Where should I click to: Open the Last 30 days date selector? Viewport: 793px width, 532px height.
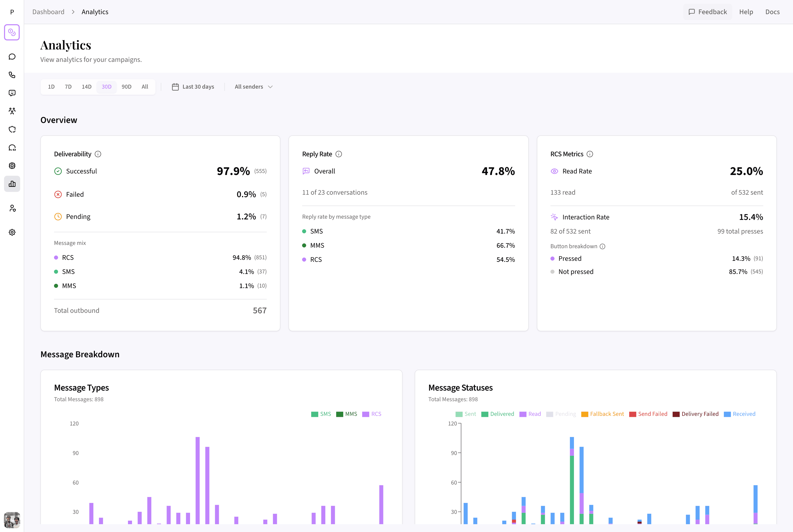coord(193,87)
